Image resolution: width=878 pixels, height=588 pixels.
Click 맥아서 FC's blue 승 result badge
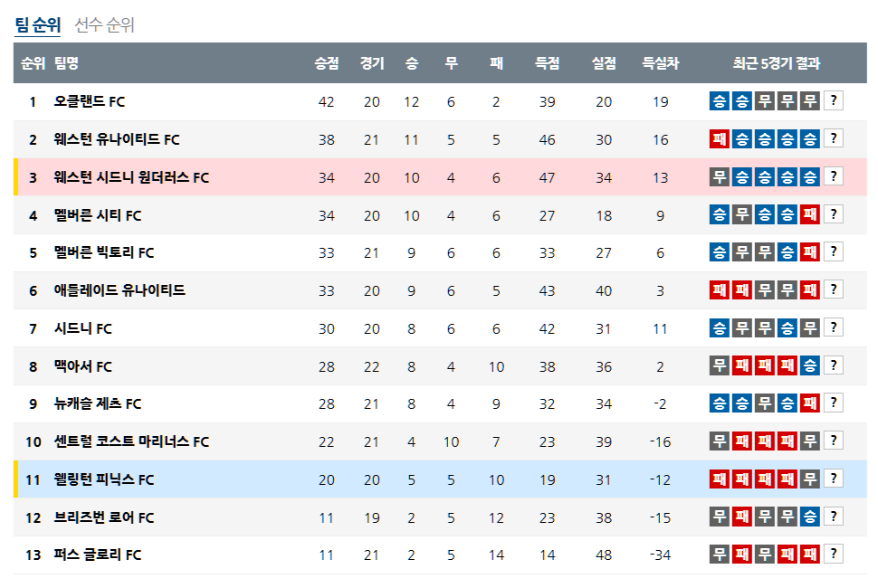810,365
